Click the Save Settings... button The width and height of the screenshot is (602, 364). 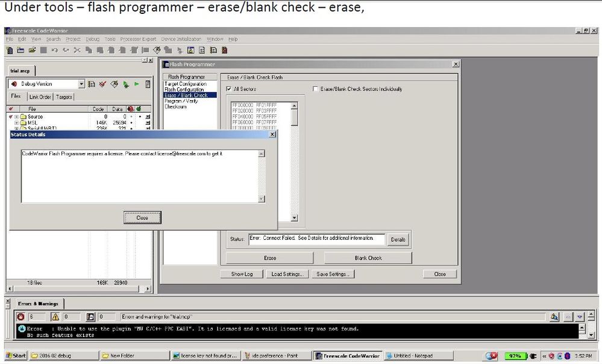pyautogui.click(x=333, y=274)
